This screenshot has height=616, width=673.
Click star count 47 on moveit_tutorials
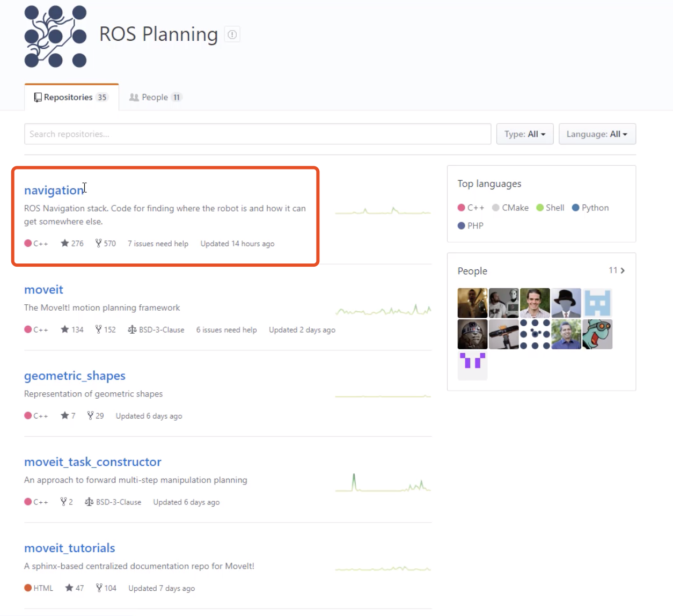click(74, 588)
